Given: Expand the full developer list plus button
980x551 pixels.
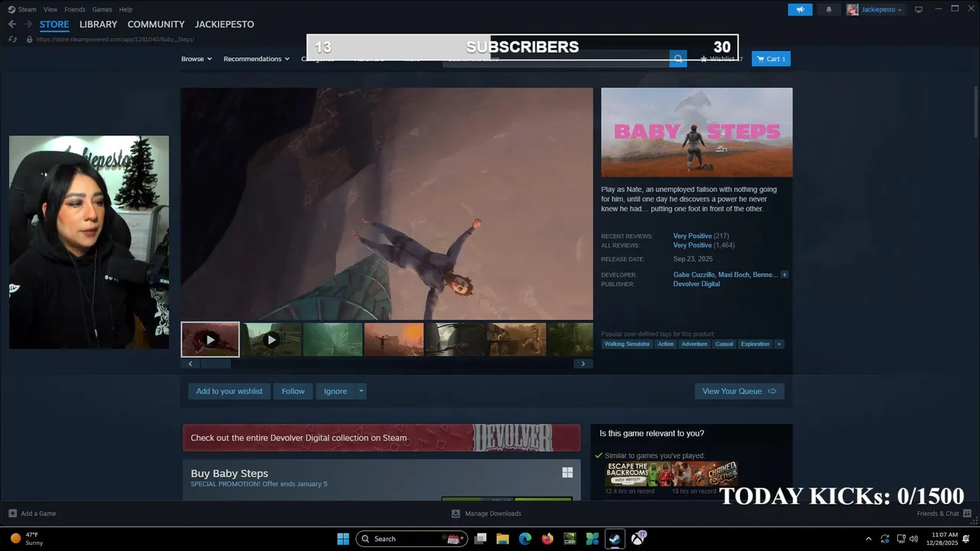Looking at the screenshot, I should pos(784,274).
